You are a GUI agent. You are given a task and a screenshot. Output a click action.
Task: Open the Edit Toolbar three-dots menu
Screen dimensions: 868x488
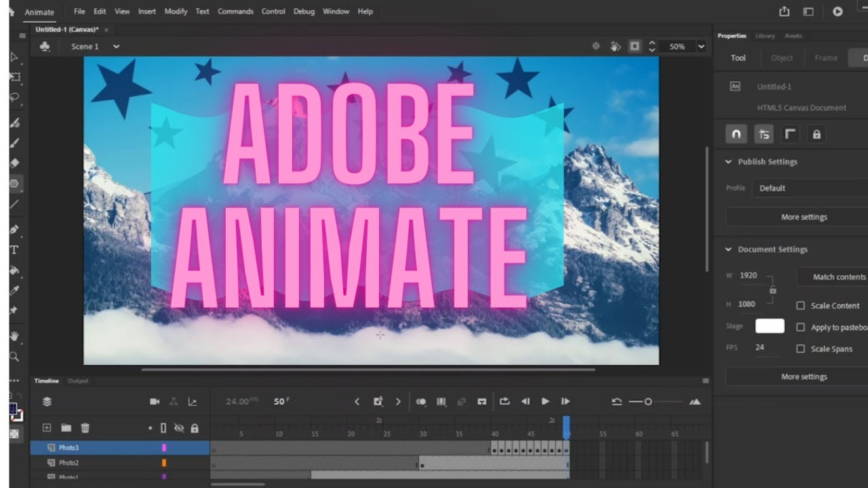pyautogui.click(x=13, y=381)
